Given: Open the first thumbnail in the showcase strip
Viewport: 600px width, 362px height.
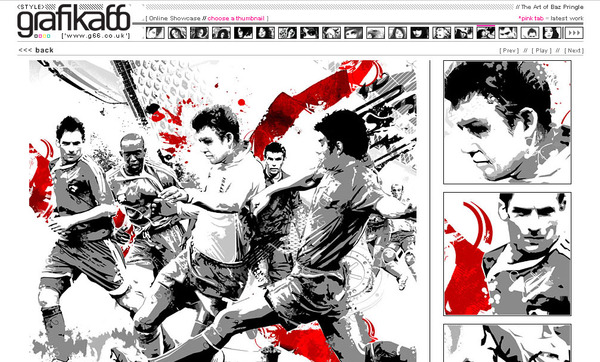Looking at the screenshot, I should tap(155, 33).
